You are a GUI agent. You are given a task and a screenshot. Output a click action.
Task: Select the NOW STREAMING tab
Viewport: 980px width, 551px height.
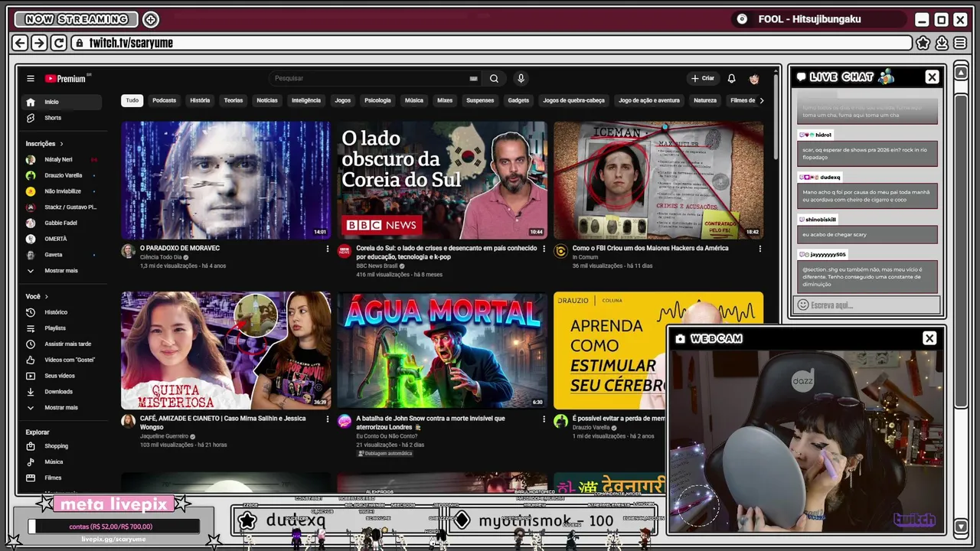[x=76, y=19]
